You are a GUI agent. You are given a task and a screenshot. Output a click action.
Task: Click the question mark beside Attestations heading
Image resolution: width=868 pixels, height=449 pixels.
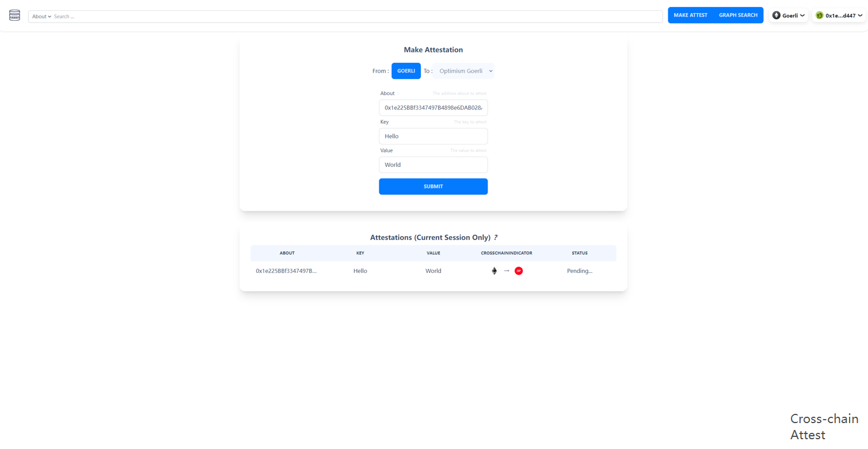[496, 237]
